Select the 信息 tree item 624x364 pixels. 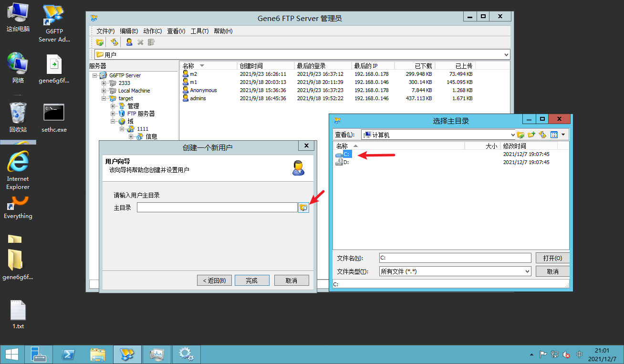click(151, 136)
